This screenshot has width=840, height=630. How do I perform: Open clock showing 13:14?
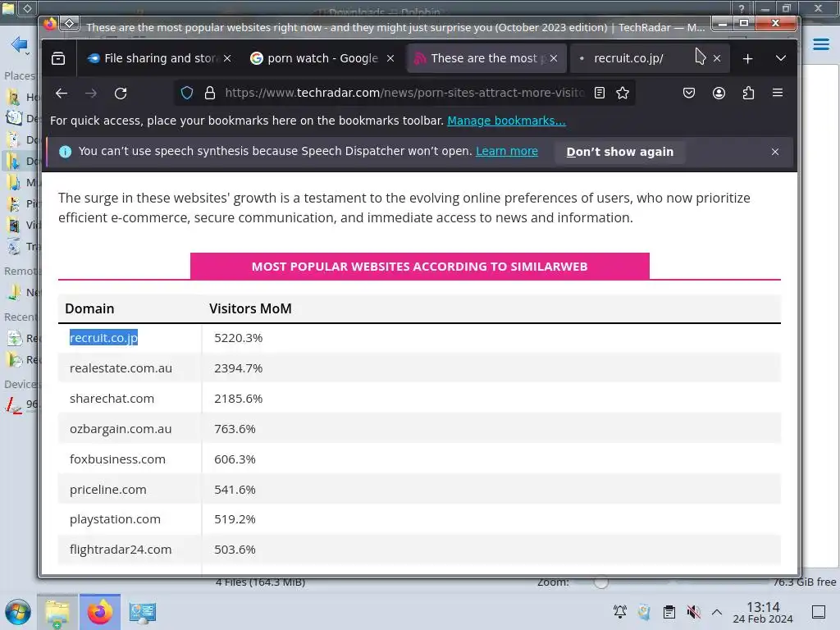[763, 612]
